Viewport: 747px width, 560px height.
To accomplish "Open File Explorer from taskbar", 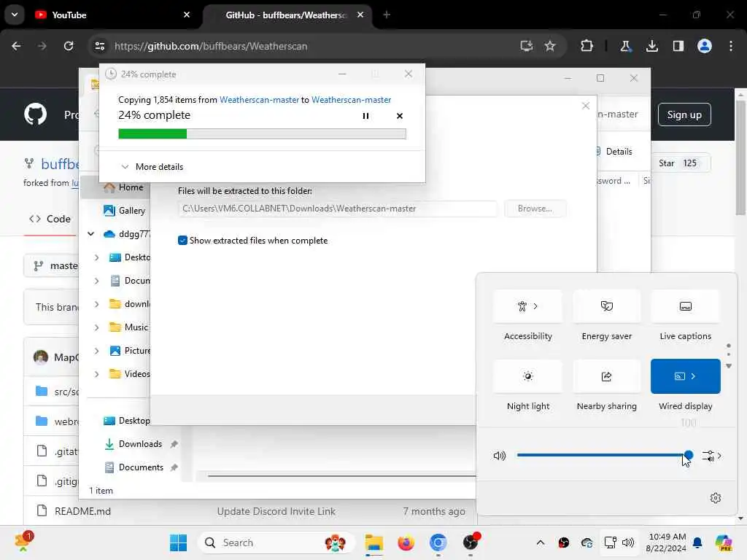I will (x=374, y=542).
